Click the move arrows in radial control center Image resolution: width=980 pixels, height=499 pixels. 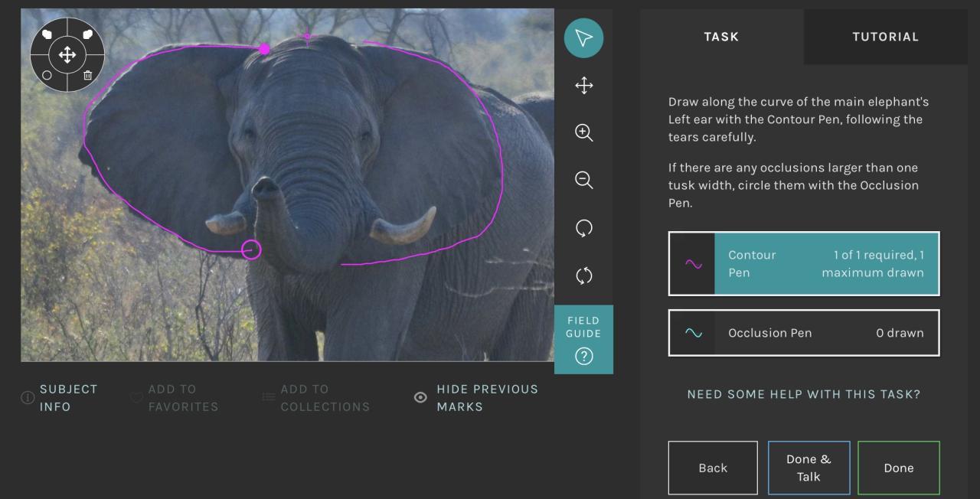(x=67, y=54)
